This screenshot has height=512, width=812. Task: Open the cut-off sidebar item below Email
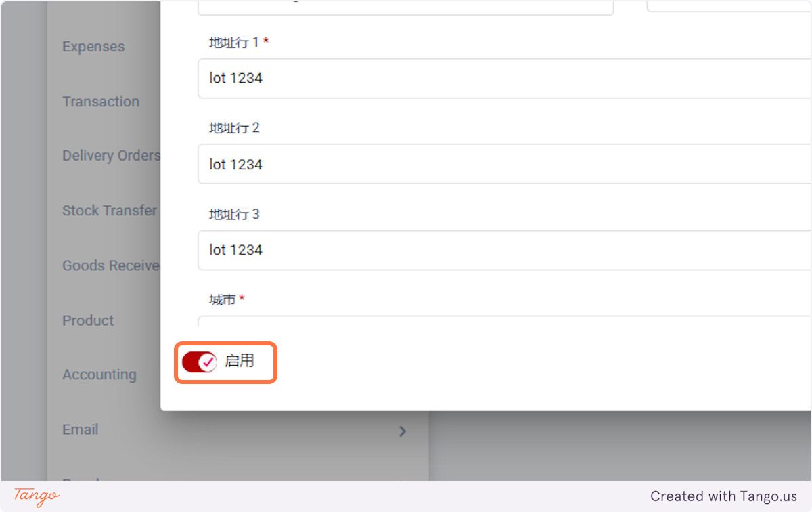[x=81, y=480]
